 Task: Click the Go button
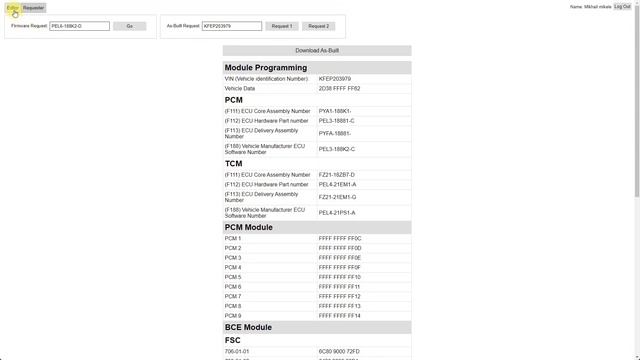[x=130, y=26]
